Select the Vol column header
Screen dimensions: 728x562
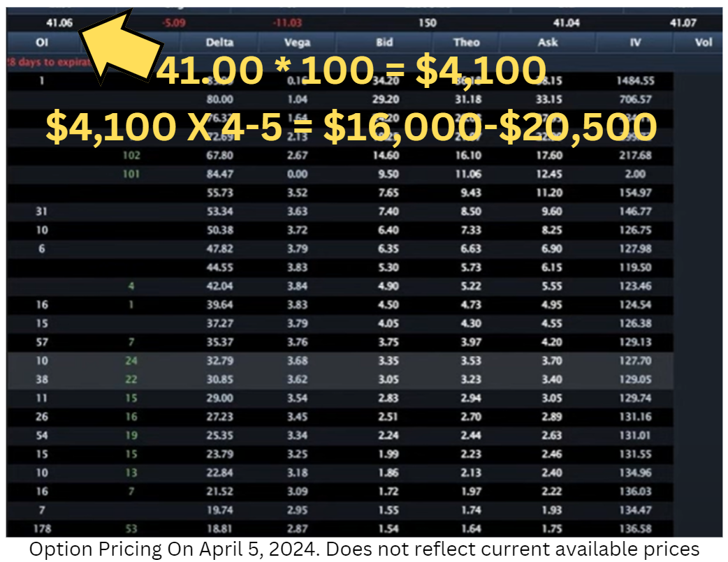coord(701,43)
